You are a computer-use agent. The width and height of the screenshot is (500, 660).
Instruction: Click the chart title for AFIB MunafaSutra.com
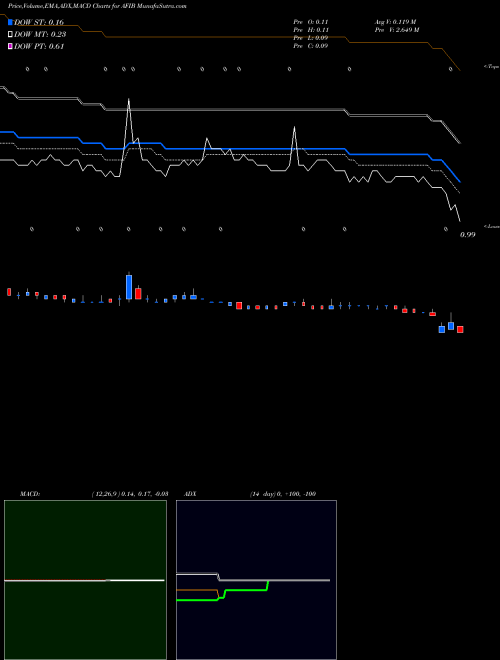97,6
